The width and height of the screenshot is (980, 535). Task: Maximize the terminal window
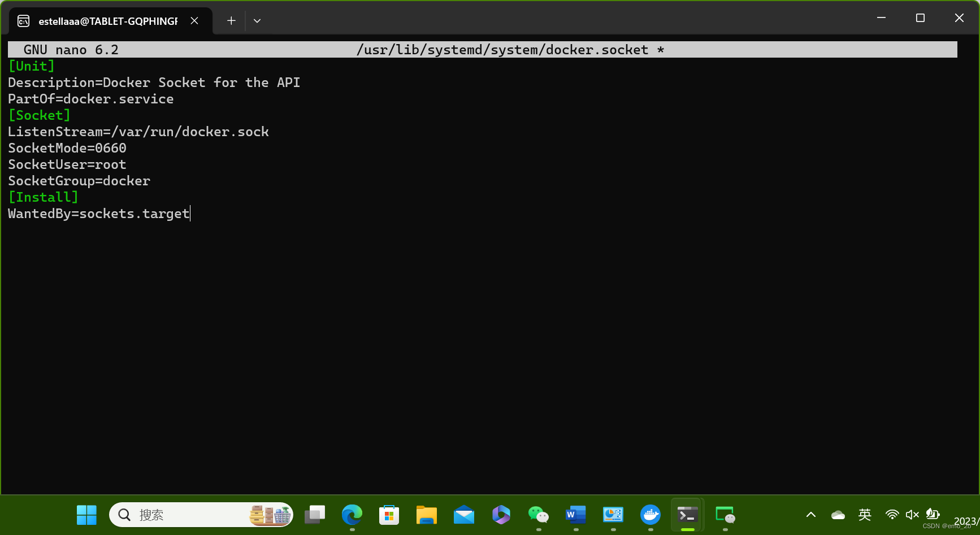[920, 18]
